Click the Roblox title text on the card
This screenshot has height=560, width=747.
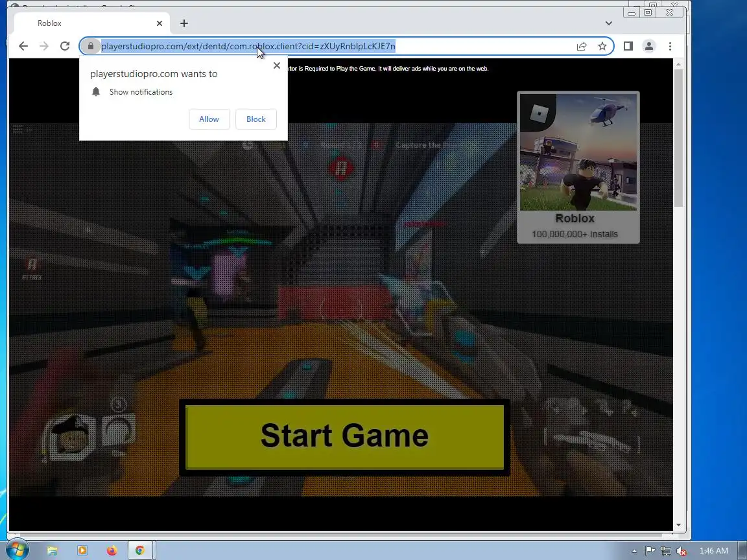pos(575,218)
